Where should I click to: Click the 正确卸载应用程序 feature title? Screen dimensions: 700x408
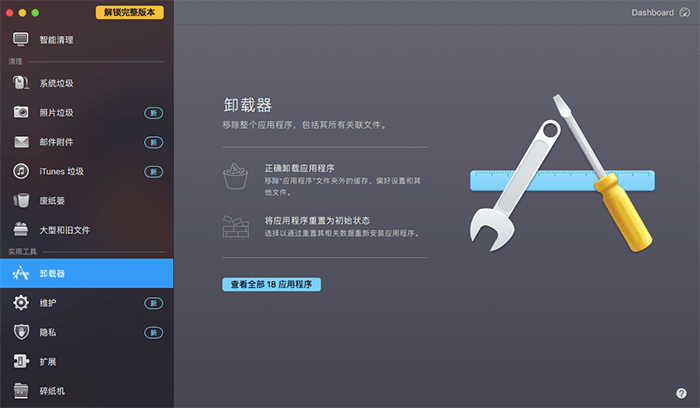pos(300,168)
